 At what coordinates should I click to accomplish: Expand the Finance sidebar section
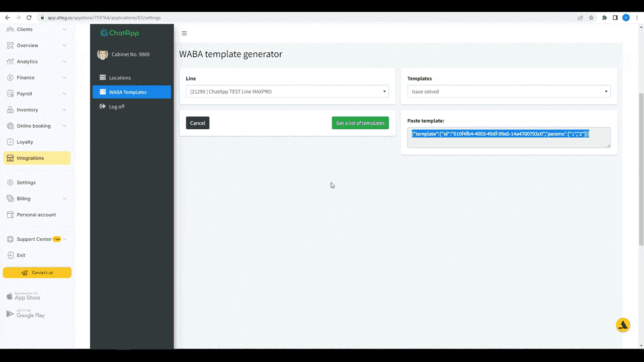tap(37, 77)
